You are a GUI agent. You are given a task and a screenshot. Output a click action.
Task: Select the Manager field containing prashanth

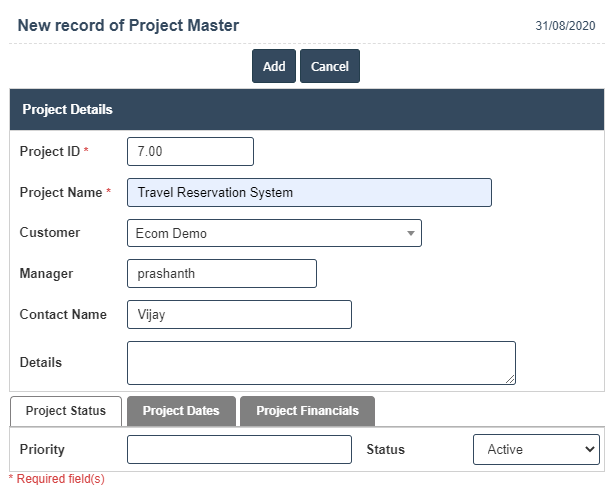click(x=221, y=273)
